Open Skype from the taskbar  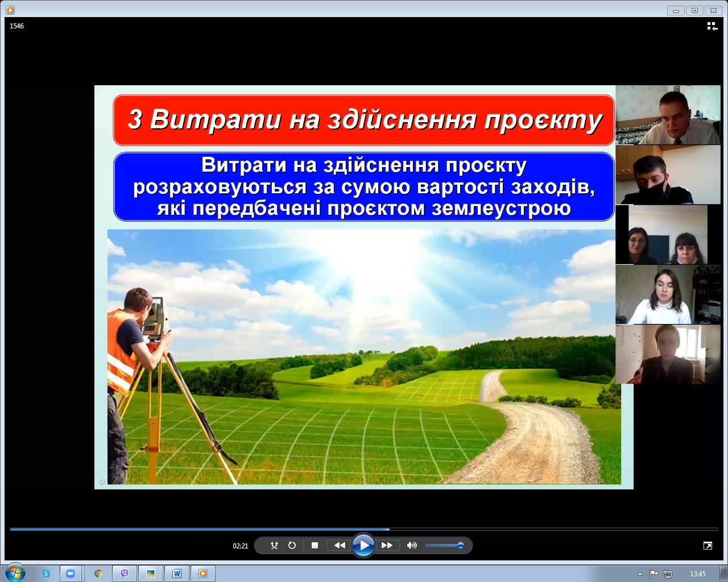(x=45, y=573)
